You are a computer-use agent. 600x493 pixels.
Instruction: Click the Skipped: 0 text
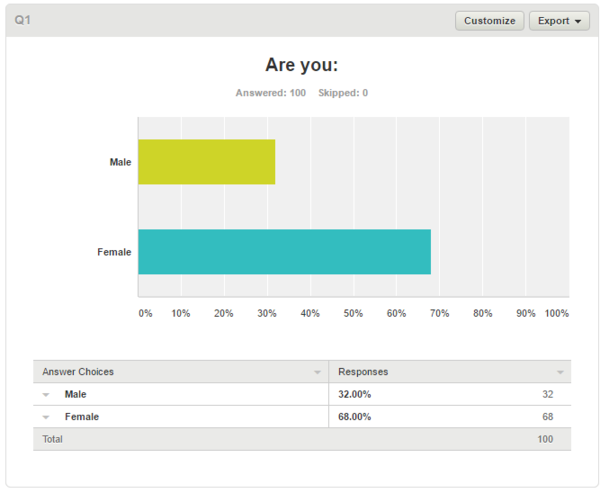(x=343, y=93)
